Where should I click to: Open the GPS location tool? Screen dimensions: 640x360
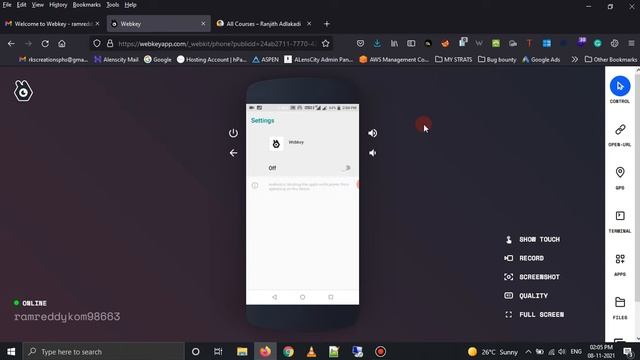click(x=620, y=172)
